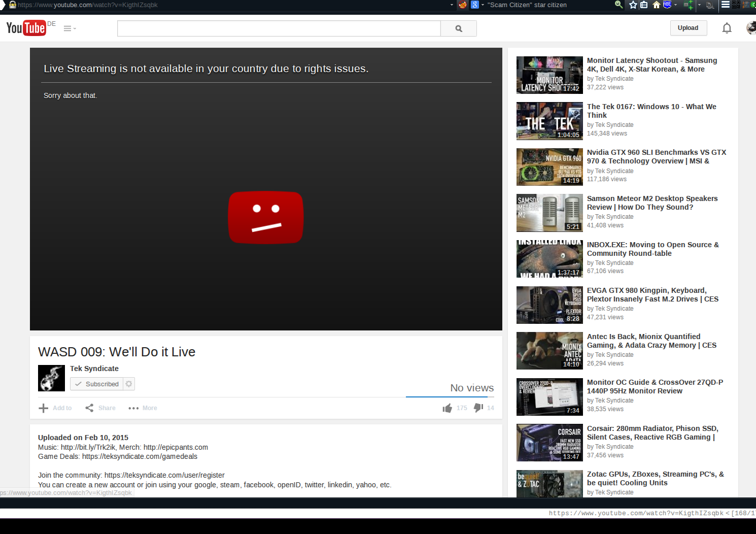
Task: Click the thumbs up like icon
Action: coord(447,408)
